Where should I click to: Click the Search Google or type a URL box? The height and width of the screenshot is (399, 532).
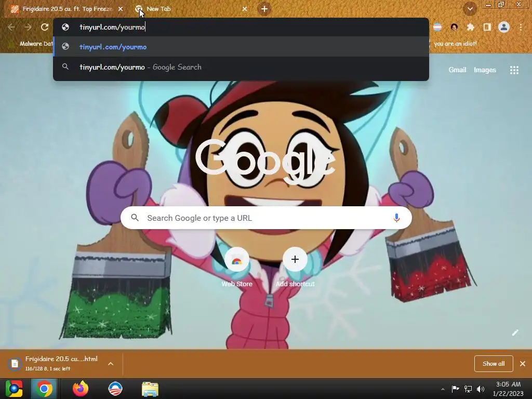pos(266,218)
